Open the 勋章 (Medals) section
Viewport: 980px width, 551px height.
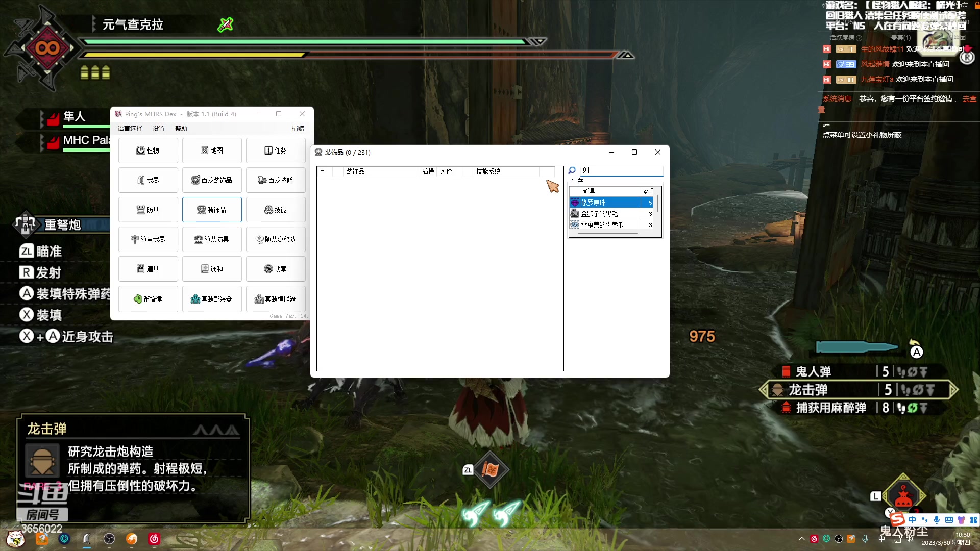tap(276, 269)
